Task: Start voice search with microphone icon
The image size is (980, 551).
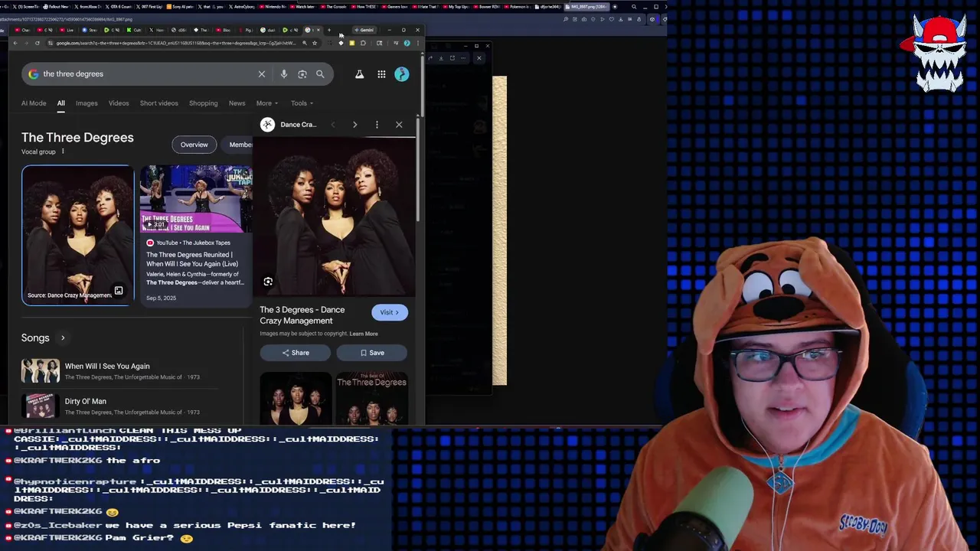Action: [284, 74]
